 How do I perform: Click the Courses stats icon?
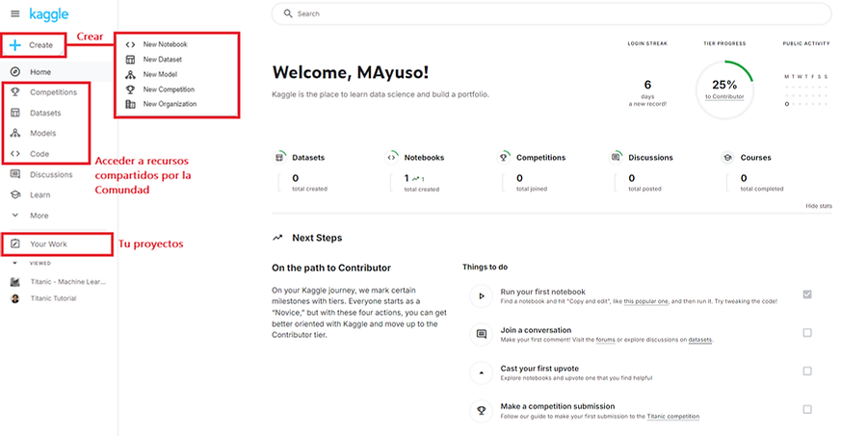click(727, 158)
